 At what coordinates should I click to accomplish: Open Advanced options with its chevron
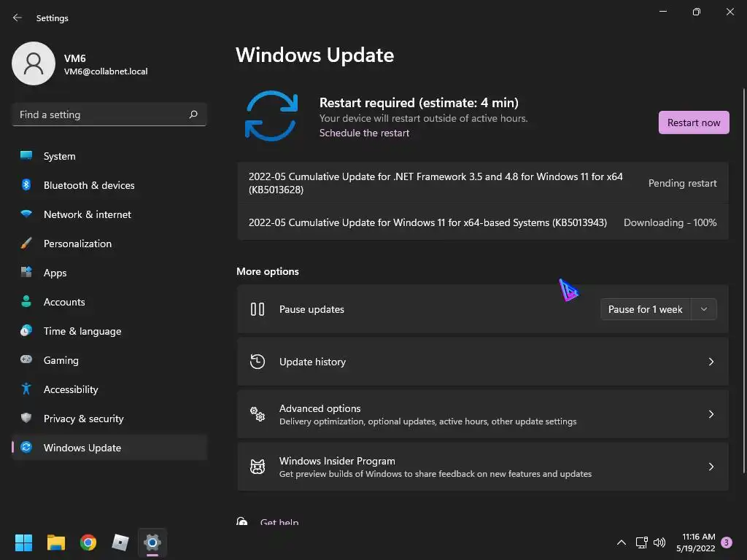(711, 414)
